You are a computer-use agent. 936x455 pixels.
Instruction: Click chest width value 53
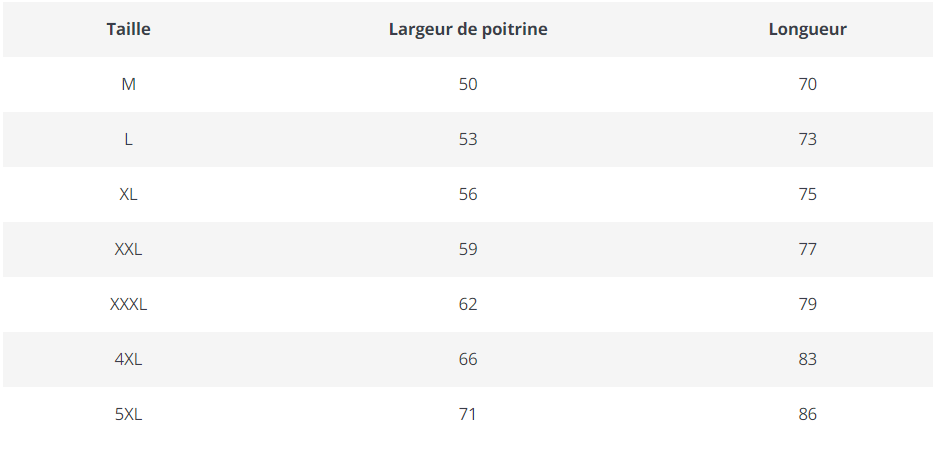pos(468,139)
